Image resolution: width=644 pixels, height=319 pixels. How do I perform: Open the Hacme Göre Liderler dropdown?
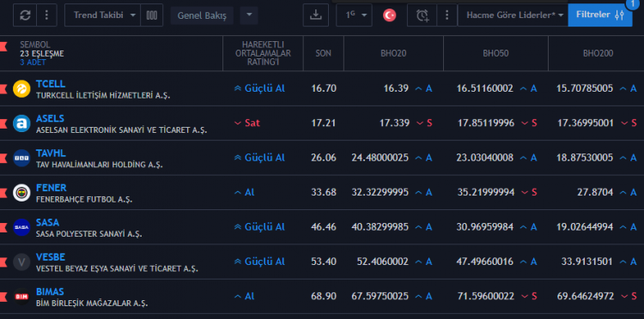pyautogui.click(x=513, y=15)
